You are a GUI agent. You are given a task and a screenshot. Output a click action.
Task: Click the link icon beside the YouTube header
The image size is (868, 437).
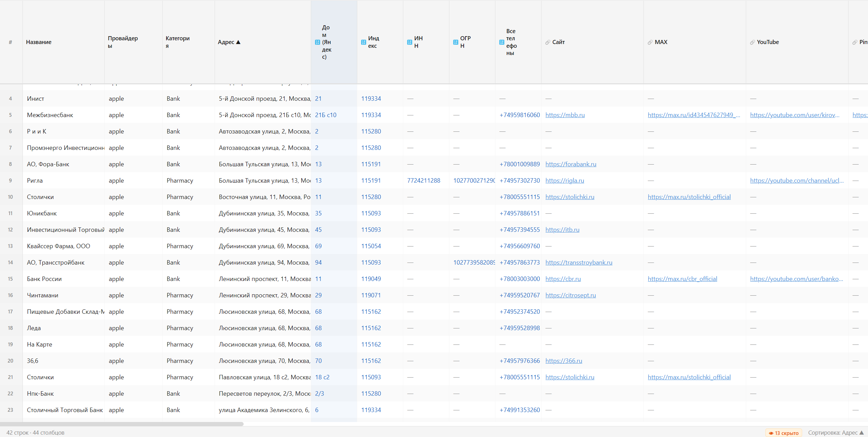(752, 42)
